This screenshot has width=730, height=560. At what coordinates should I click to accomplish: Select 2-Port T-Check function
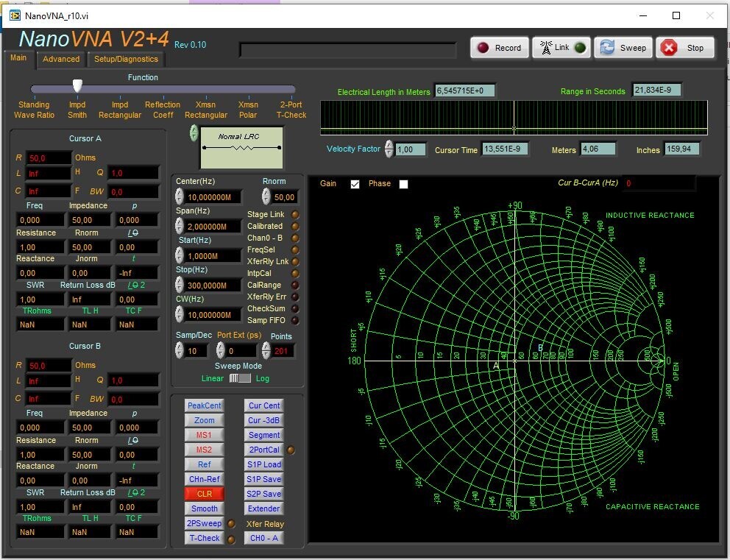(291, 110)
